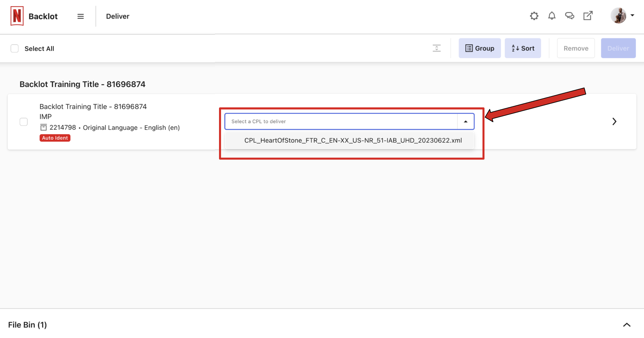Click the collapse rows icon near Group
Viewport: 644px width, 338px height.
(x=437, y=48)
